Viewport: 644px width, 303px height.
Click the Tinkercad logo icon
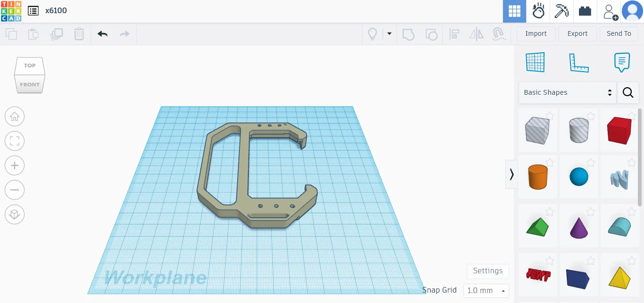[x=11, y=11]
